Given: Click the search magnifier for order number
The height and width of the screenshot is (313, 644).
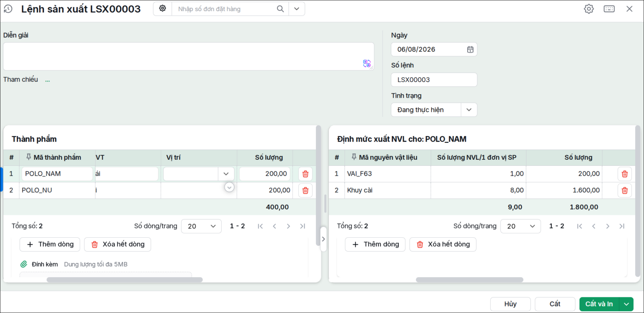Looking at the screenshot, I should click(x=280, y=9).
